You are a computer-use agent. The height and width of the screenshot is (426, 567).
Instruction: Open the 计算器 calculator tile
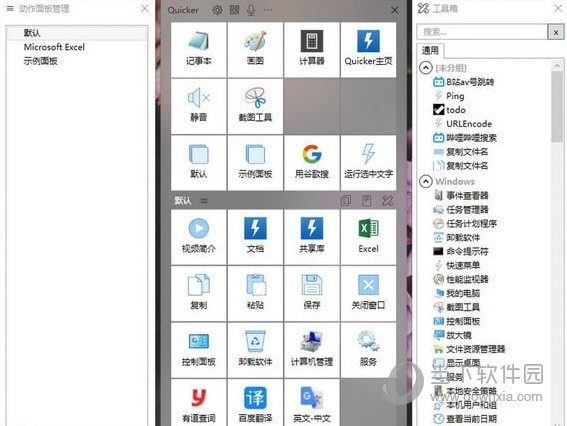point(312,50)
